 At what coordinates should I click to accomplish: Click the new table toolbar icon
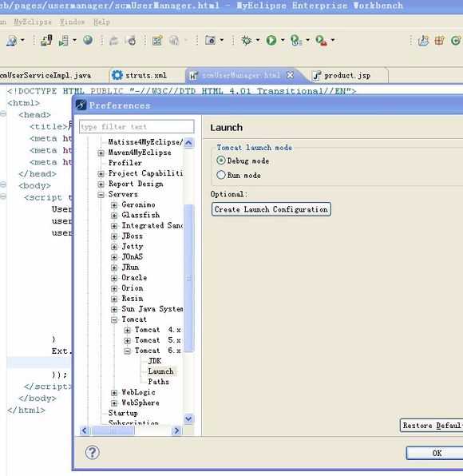(x=157, y=40)
